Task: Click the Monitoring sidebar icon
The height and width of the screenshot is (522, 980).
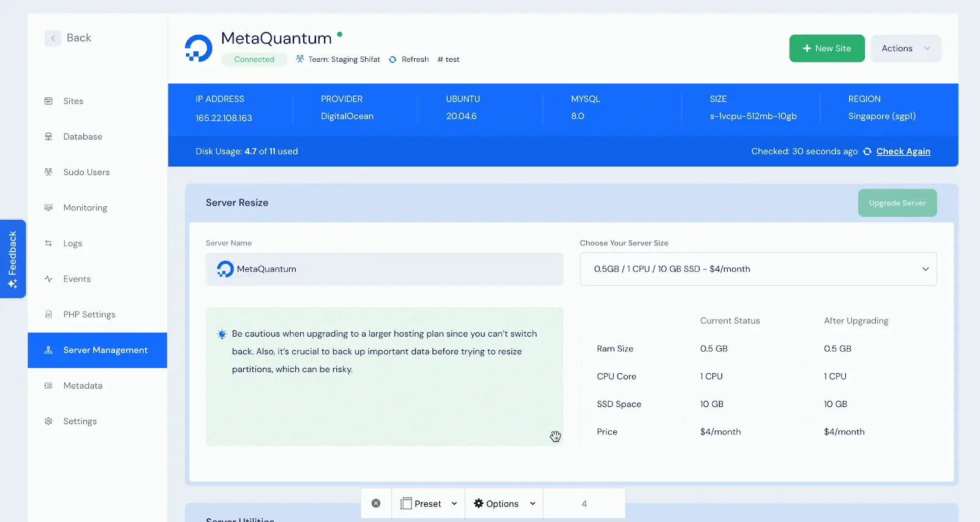Action: coord(48,207)
